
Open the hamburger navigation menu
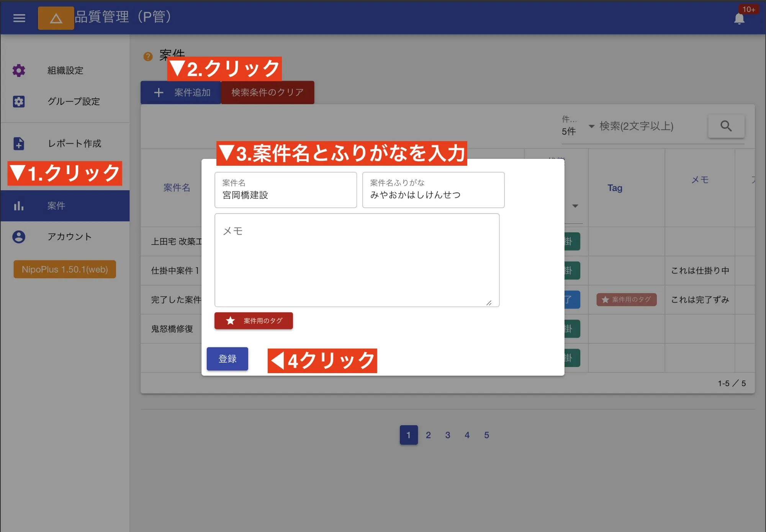point(19,18)
